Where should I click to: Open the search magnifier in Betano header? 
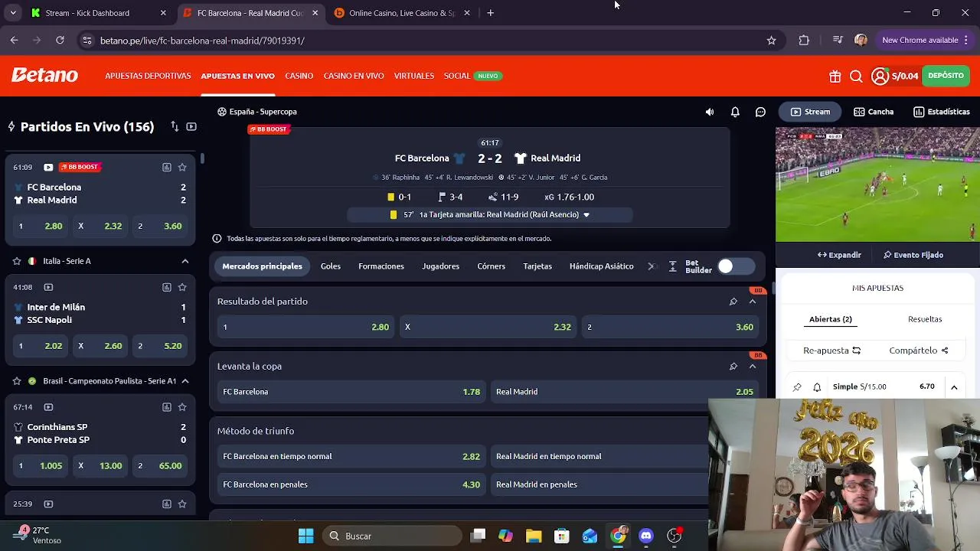click(x=856, y=76)
